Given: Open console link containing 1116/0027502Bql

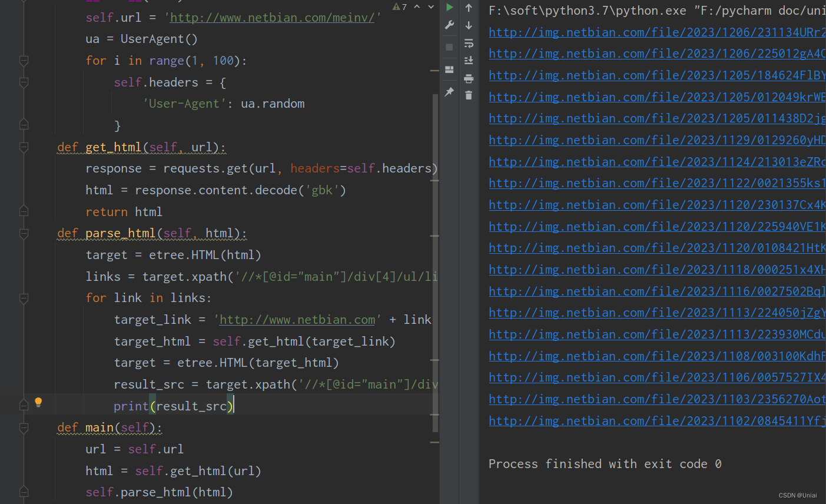Looking at the screenshot, I should 657,291.
